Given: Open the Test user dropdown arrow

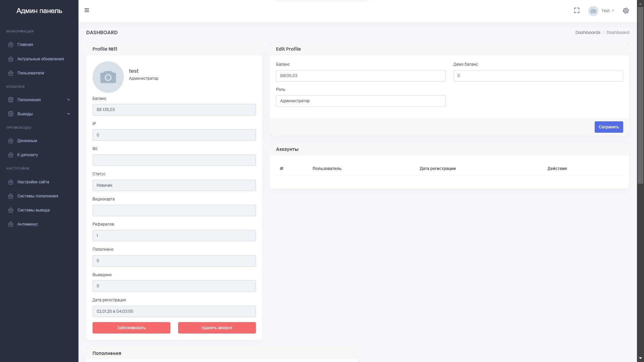Looking at the screenshot, I should 613,11.
